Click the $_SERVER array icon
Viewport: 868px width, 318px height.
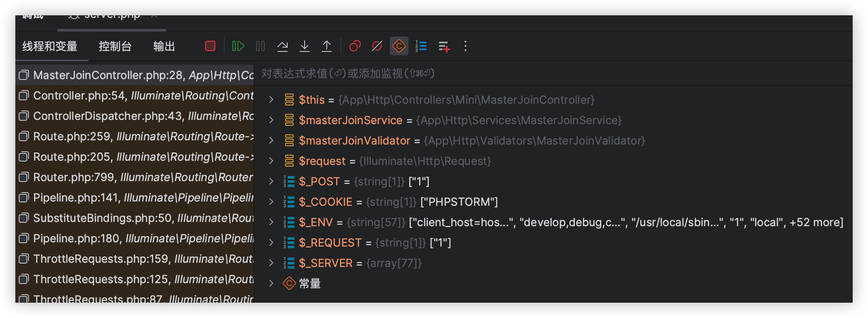(289, 263)
